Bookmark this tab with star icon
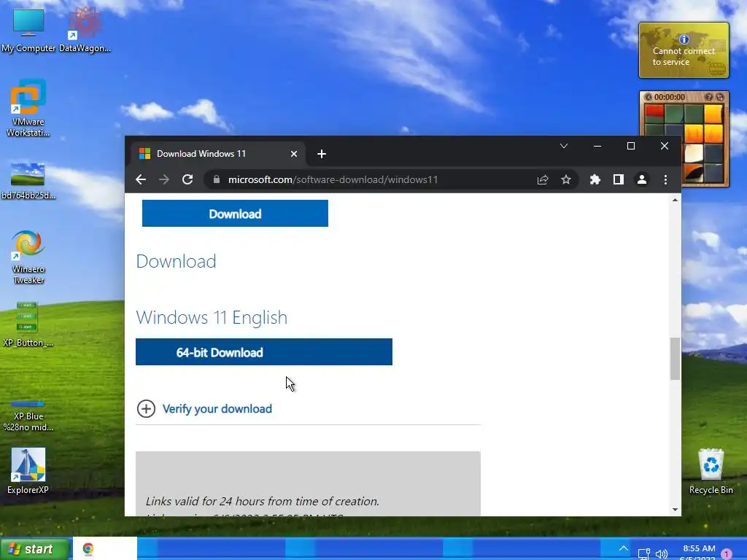Screen dimensions: 747x560 (565, 179)
